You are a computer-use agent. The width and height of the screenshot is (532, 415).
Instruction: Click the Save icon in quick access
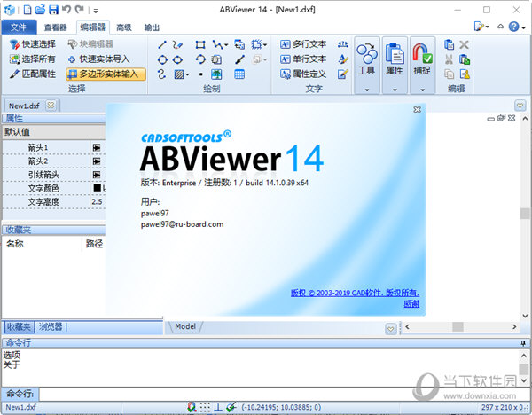(53, 10)
